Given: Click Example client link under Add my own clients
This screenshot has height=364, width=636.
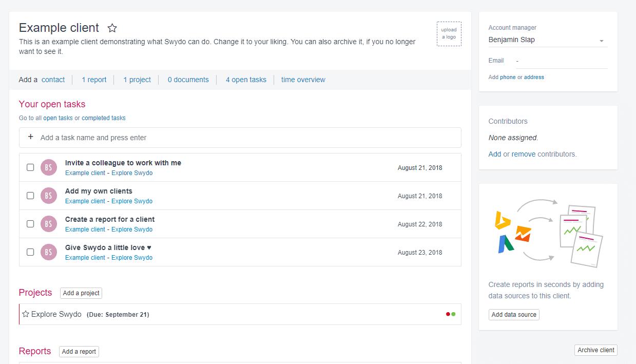Looking at the screenshot, I should coord(85,201).
